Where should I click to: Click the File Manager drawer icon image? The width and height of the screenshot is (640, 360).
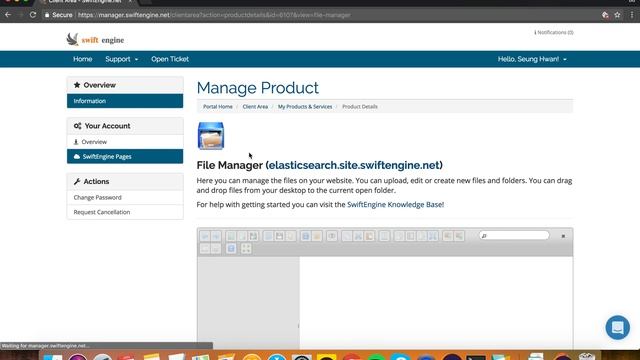pos(211,136)
